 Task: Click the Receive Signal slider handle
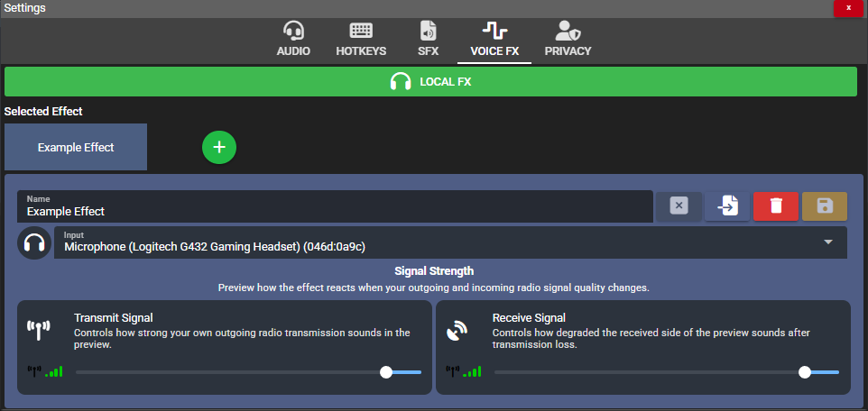pos(805,371)
